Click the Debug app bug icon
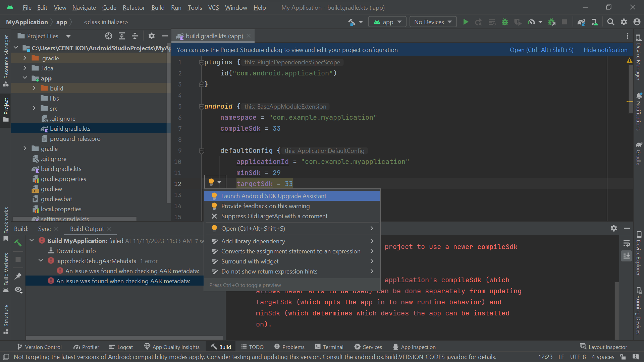Screen dimensions: 644x362 coord(504,22)
